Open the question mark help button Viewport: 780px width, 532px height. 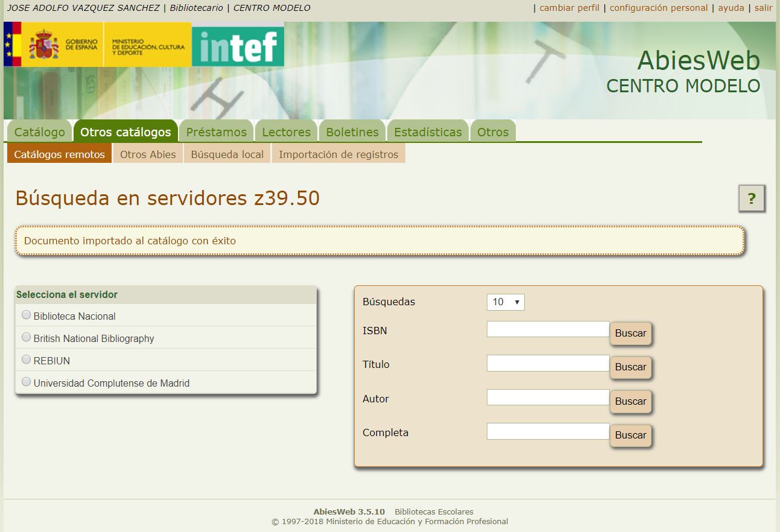(752, 198)
